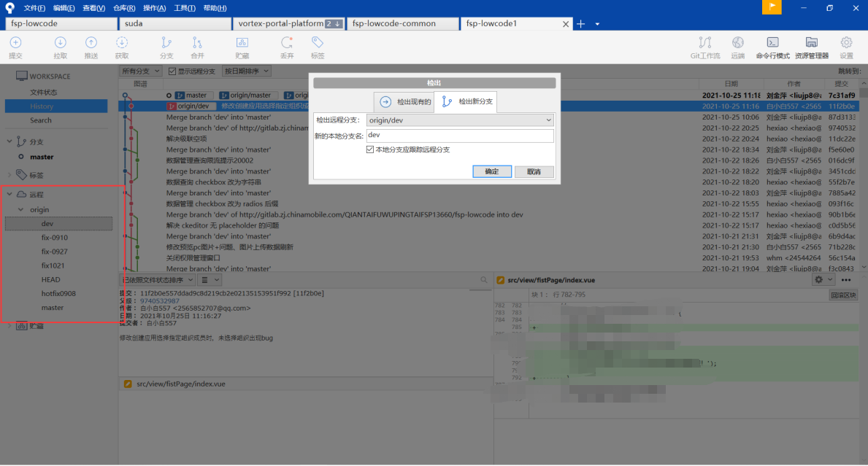Select the commit 解决级联空项

coord(187,139)
